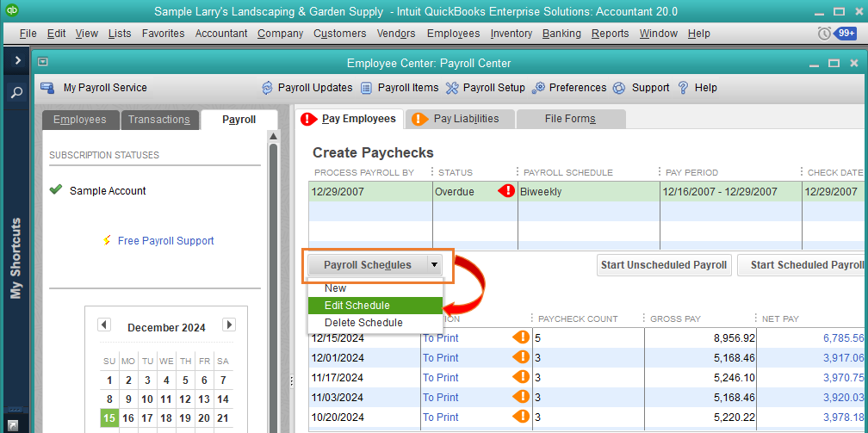Go to next month in calendar

tap(229, 325)
